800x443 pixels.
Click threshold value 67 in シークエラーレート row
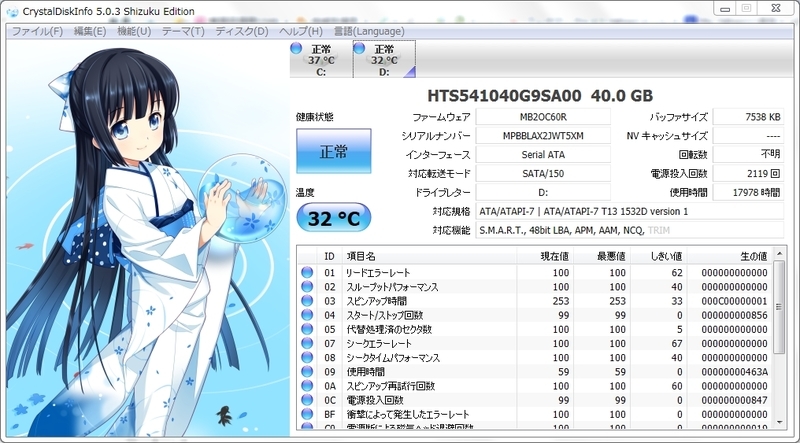(677, 343)
